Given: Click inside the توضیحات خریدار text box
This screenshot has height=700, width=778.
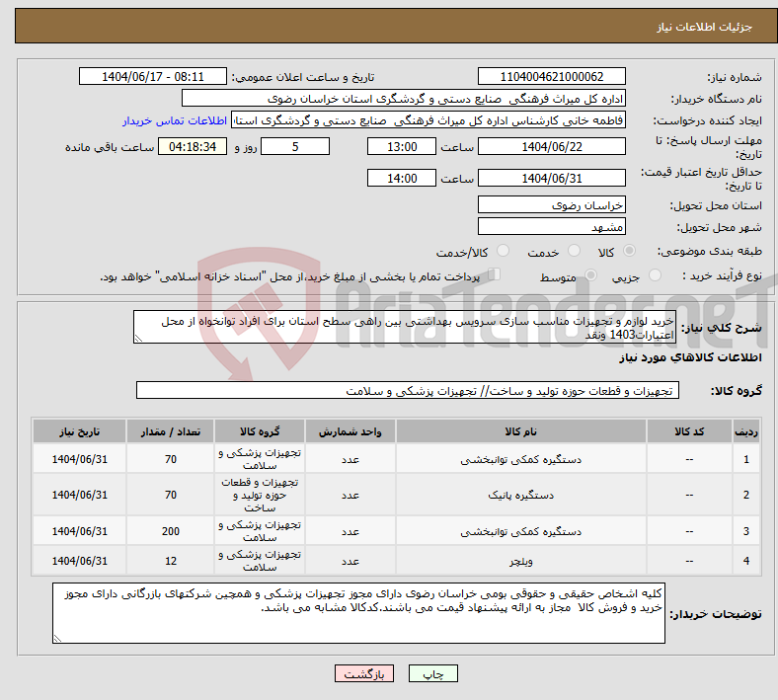Looking at the screenshot, I should point(361,613).
